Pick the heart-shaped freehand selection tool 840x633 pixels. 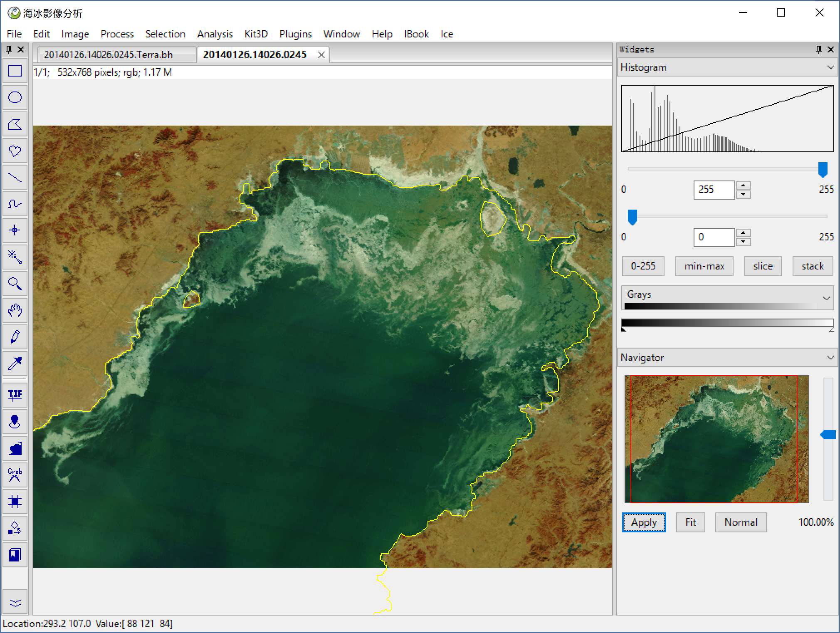pos(15,151)
